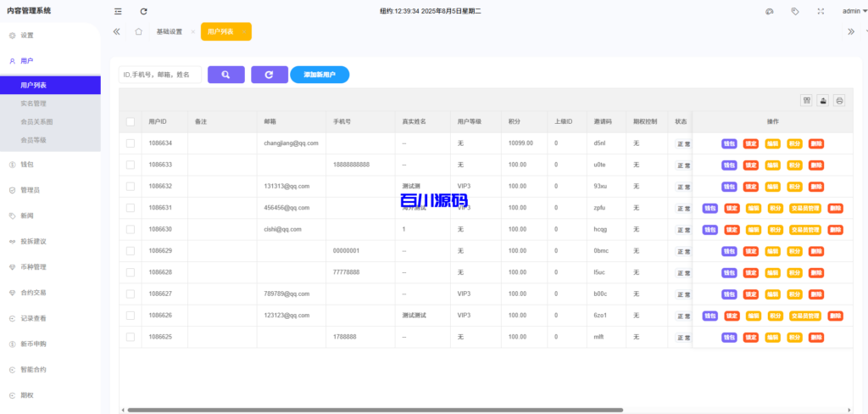Open the column filter icon above table
868x414 pixels.
point(807,100)
